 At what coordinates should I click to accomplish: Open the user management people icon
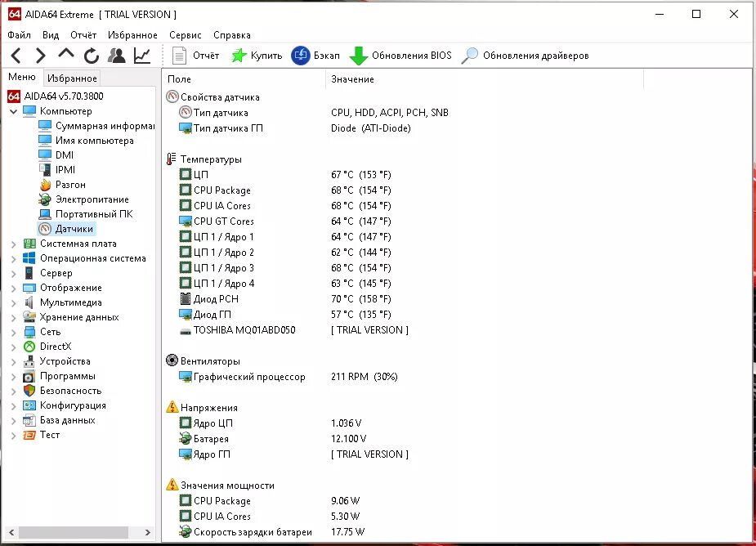(x=117, y=56)
